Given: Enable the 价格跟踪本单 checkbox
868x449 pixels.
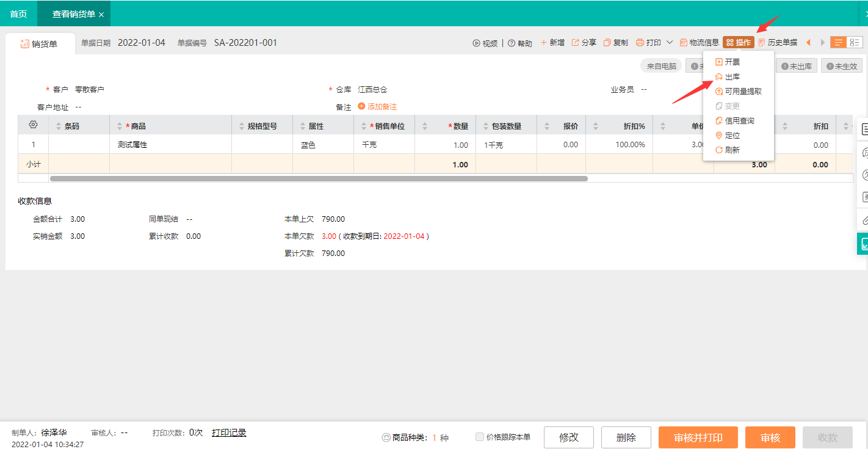Looking at the screenshot, I should 480,437.
